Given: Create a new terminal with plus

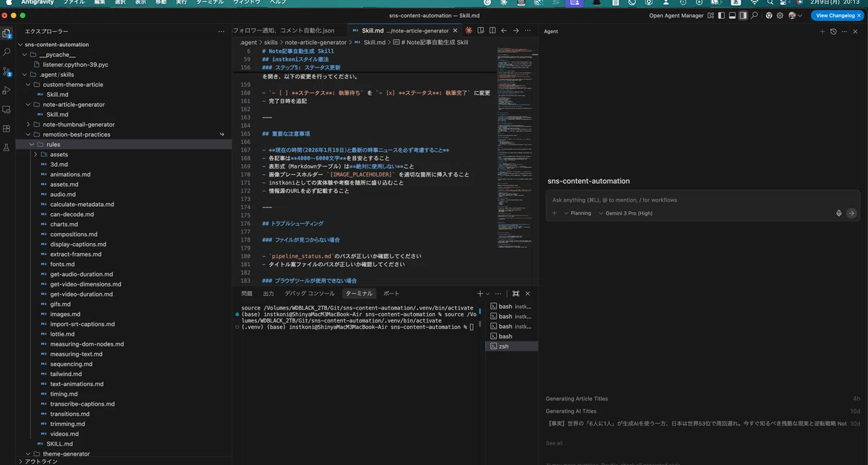Looking at the screenshot, I should [x=480, y=294].
